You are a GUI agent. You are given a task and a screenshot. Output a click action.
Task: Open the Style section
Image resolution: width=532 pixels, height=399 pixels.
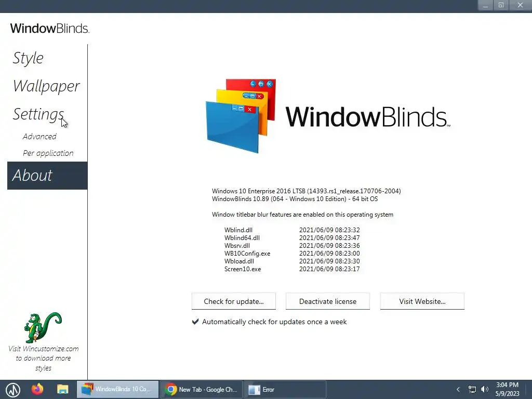pyautogui.click(x=28, y=58)
